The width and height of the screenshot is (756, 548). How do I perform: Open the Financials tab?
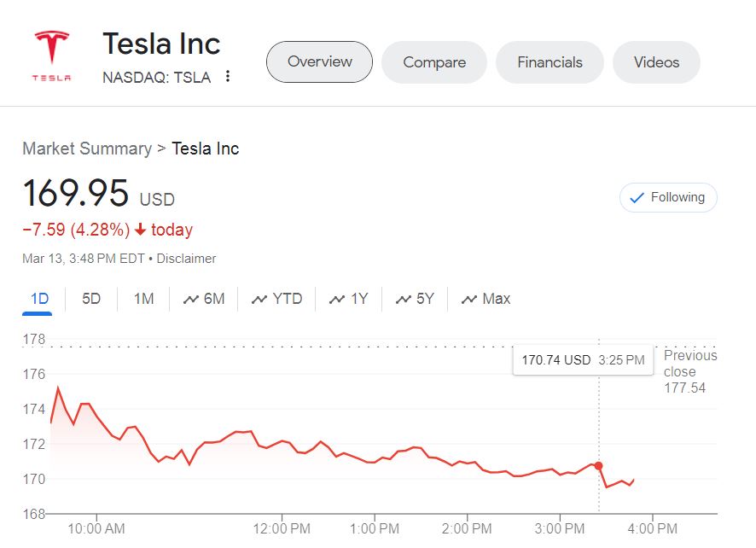tap(550, 62)
